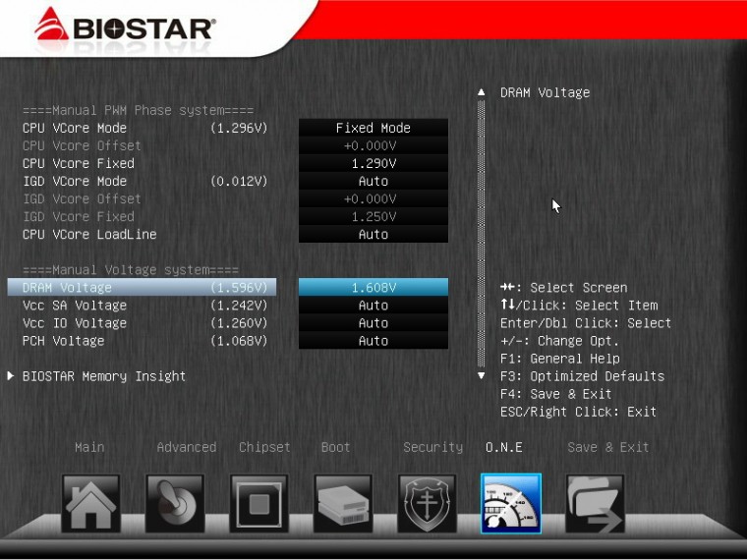
Task: Switch to the Boot tab label
Action: (x=335, y=447)
